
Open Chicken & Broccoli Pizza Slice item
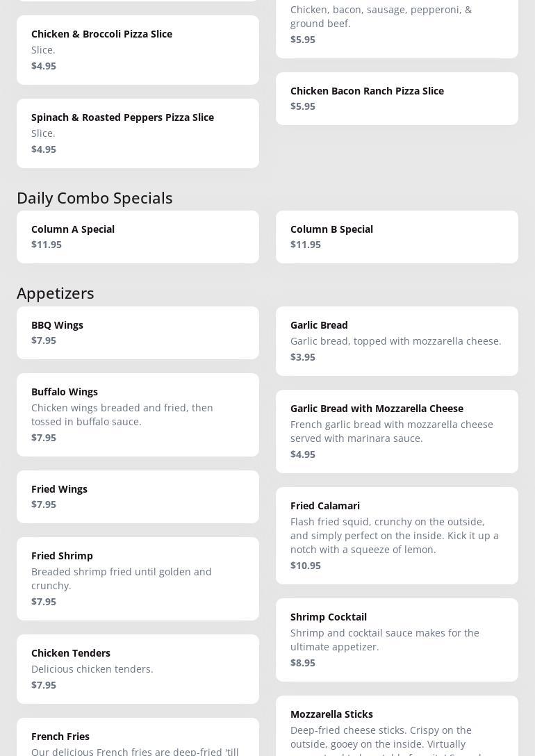pyautogui.click(x=138, y=50)
